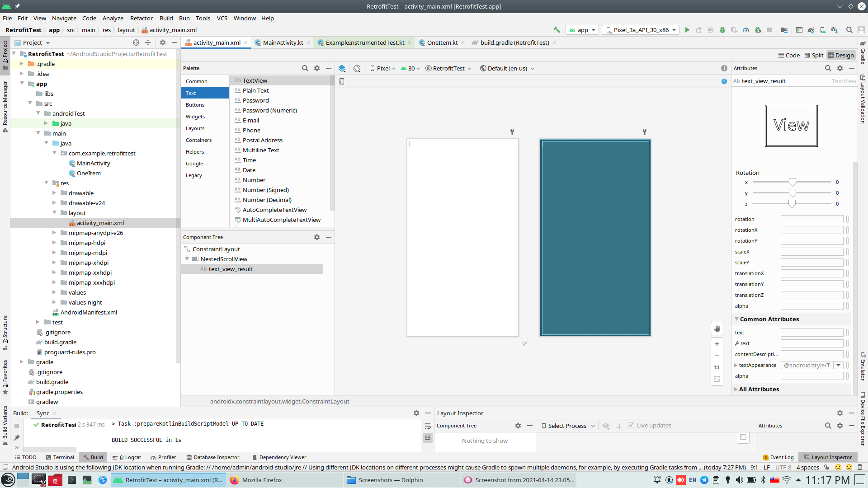Open the Logcat tool window button
The height and width of the screenshot is (488, 868).
click(x=127, y=457)
